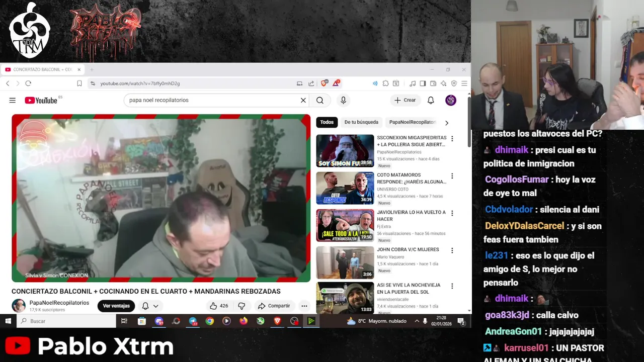Like the video with 426 likes

(x=219, y=306)
